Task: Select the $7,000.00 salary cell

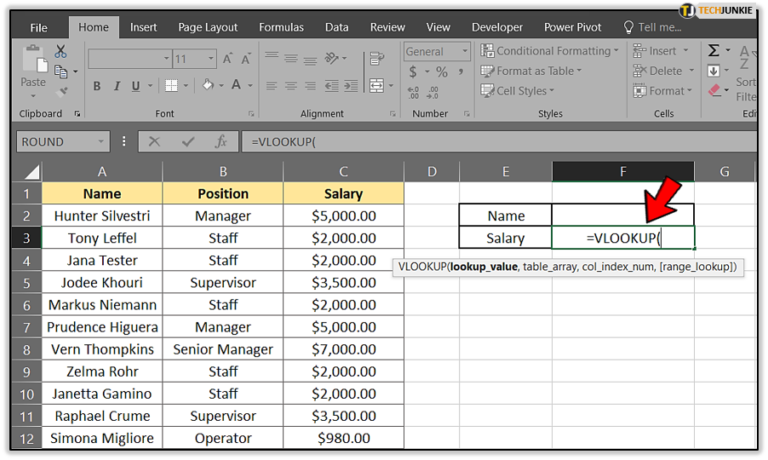Action: pos(343,349)
